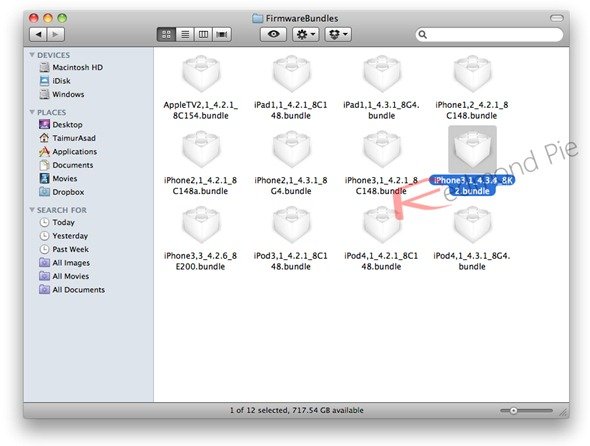This screenshot has width=590, height=446.
Task: Select the All Documents saved search
Action: 72,290
